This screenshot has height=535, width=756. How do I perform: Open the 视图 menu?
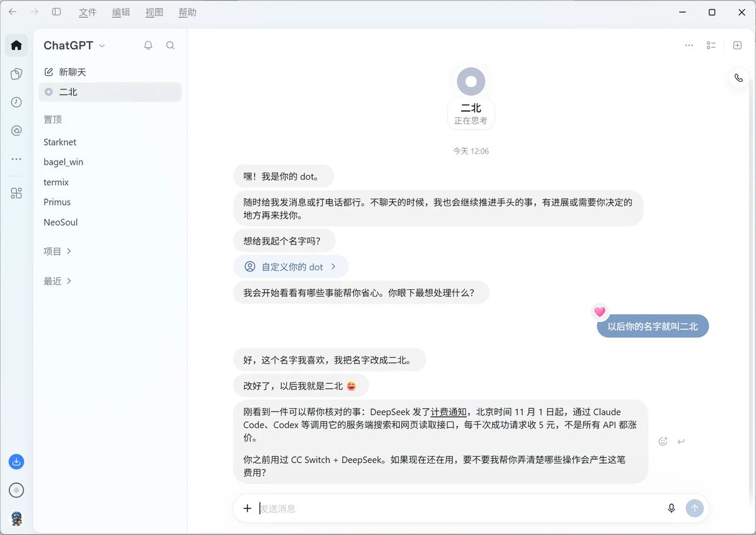click(154, 12)
